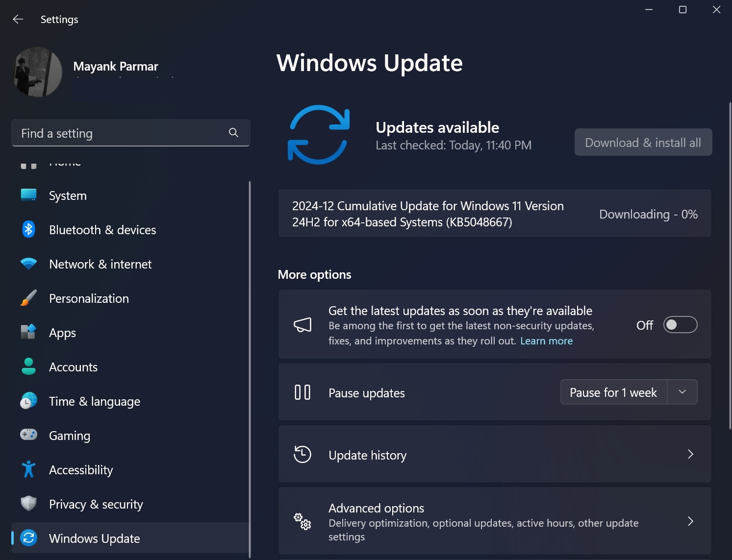Open the Pause for 1 week dropdown
This screenshot has width=732, height=560.
(x=682, y=392)
